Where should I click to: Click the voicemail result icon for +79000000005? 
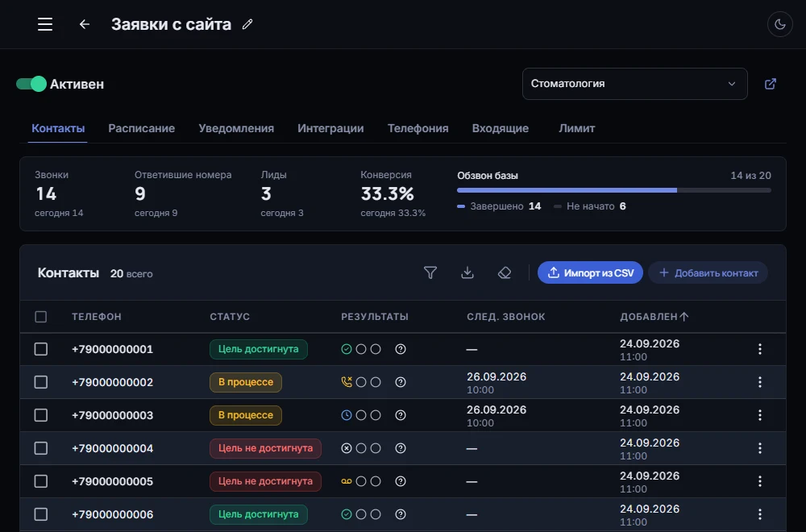pos(347,481)
